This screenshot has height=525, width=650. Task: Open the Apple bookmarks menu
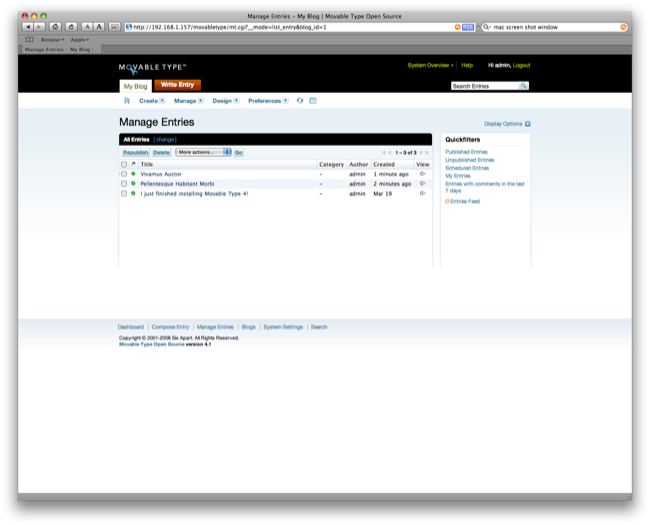(80, 40)
